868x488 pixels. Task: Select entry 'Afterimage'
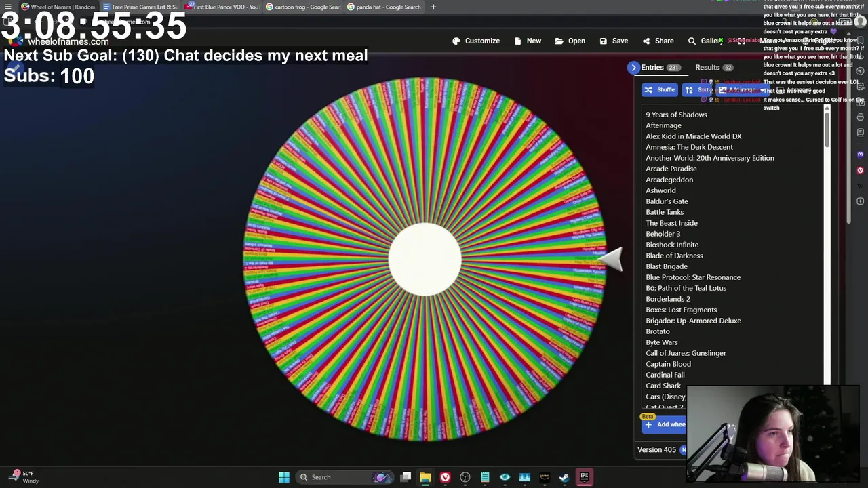coord(663,125)
